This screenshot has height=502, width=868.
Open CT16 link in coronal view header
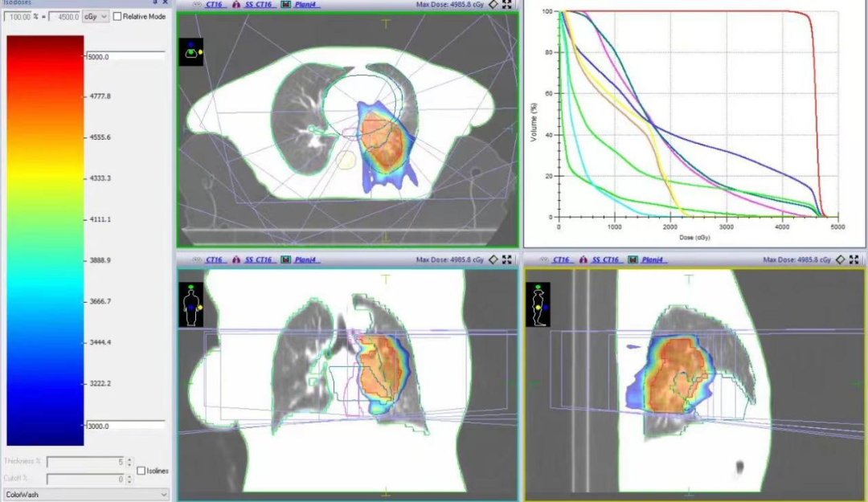[215, 259]
